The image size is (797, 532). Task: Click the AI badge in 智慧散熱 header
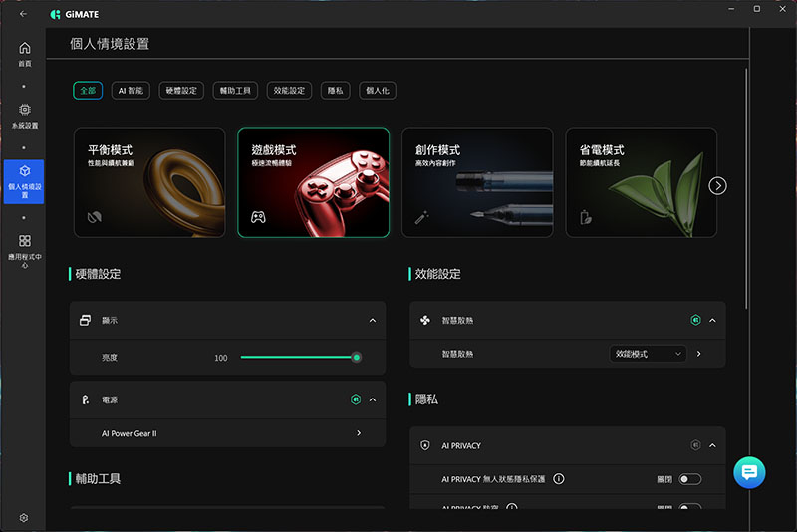click(695, 321)
